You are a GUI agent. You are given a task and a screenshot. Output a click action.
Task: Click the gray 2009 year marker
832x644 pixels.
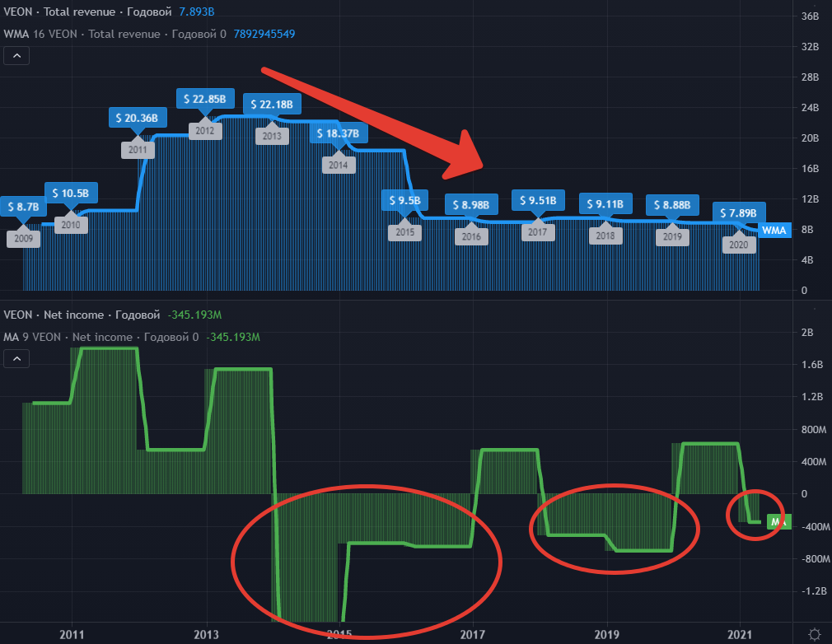[23, 239]
